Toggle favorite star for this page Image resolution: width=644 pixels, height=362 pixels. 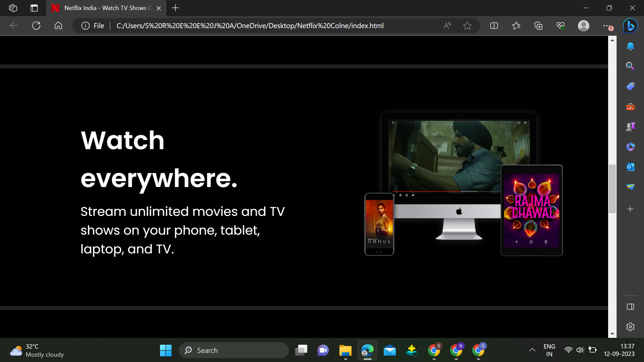click(x=467, y=25)
